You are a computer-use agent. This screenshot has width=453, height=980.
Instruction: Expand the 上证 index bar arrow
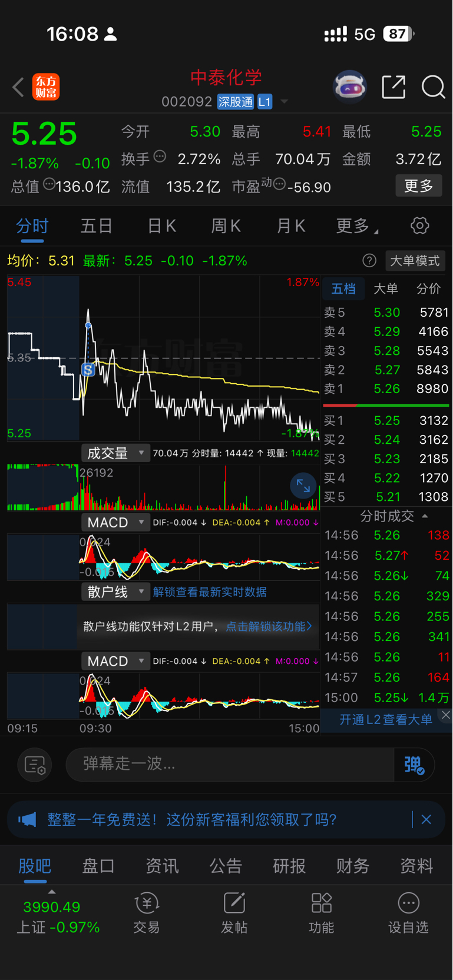51,892
